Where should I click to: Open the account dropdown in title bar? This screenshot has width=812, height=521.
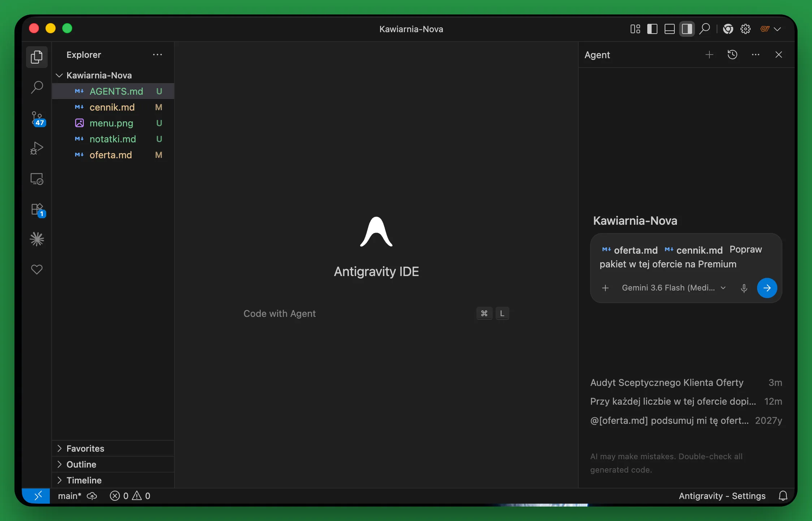[x=771, y=29]
